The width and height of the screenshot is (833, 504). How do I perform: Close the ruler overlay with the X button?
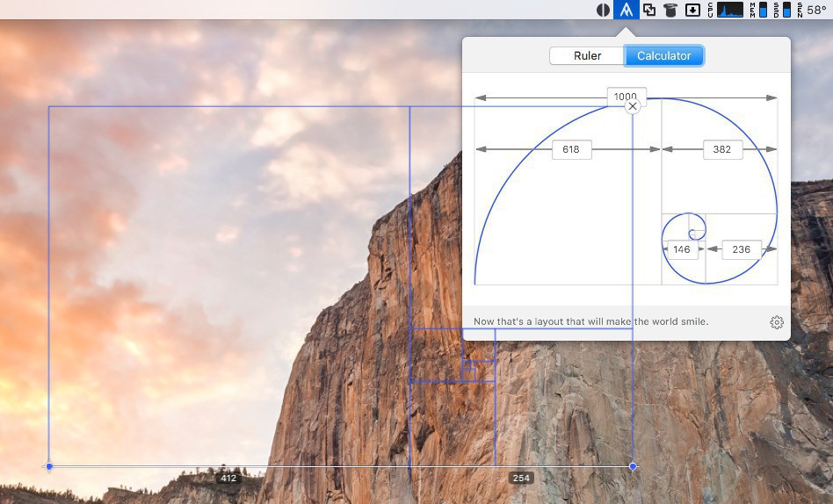pyautogui.click(x=633, y=106)
